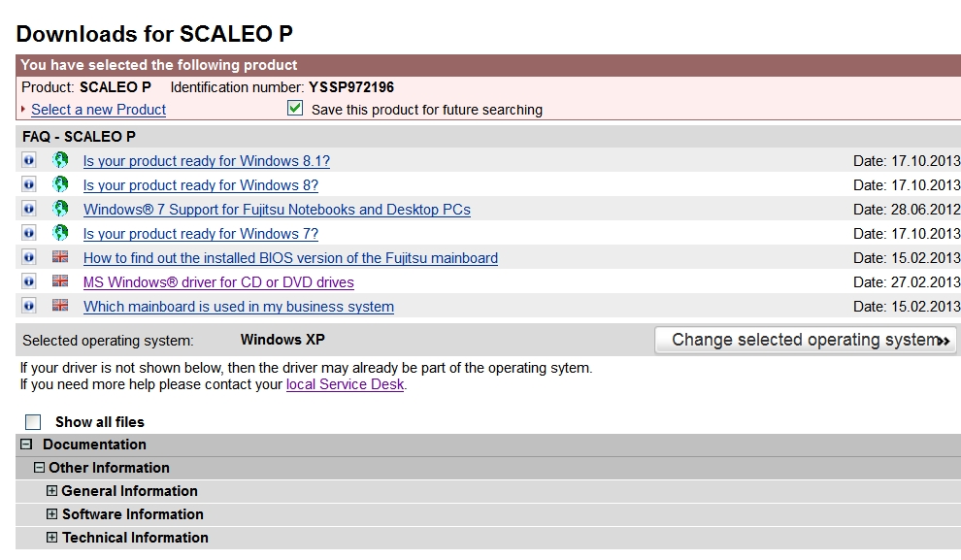Click info icon beside Windows 7 Support row
This screenshot has width=961, height=560.
tap(29, 209)
